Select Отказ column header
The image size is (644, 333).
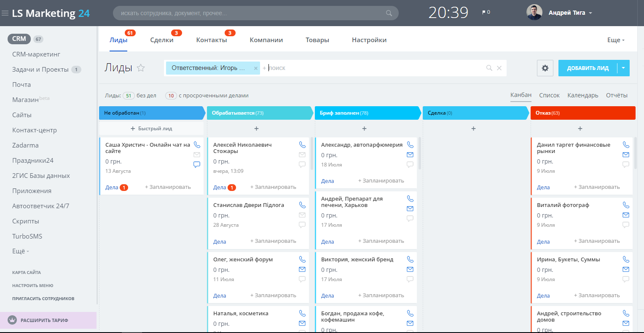(583, 113)
